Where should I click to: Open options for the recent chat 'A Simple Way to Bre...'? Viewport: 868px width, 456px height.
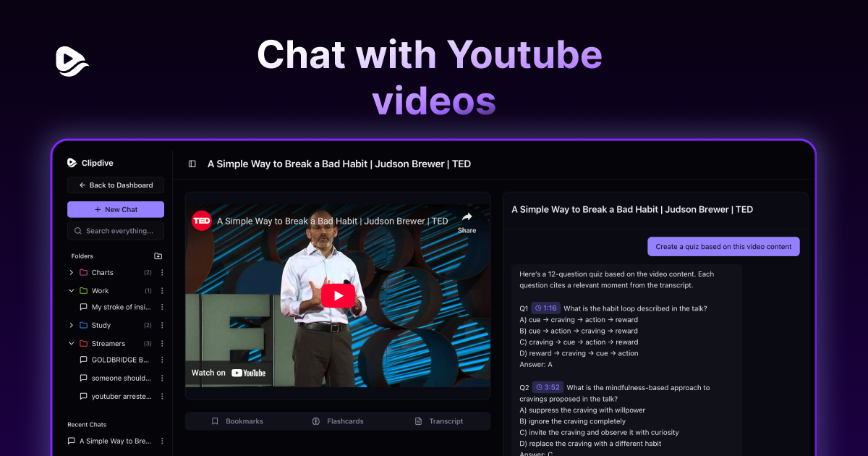[x=162, y=441]
